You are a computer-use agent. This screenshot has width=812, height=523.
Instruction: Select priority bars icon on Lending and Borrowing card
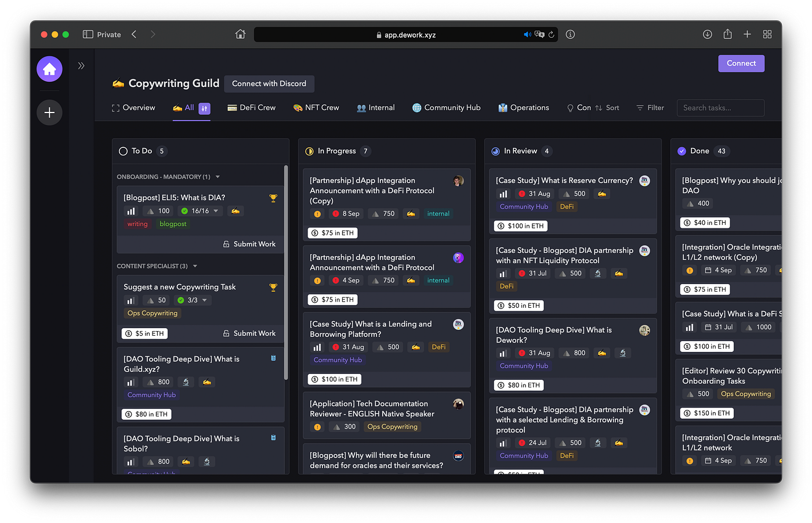click(317, 347)
